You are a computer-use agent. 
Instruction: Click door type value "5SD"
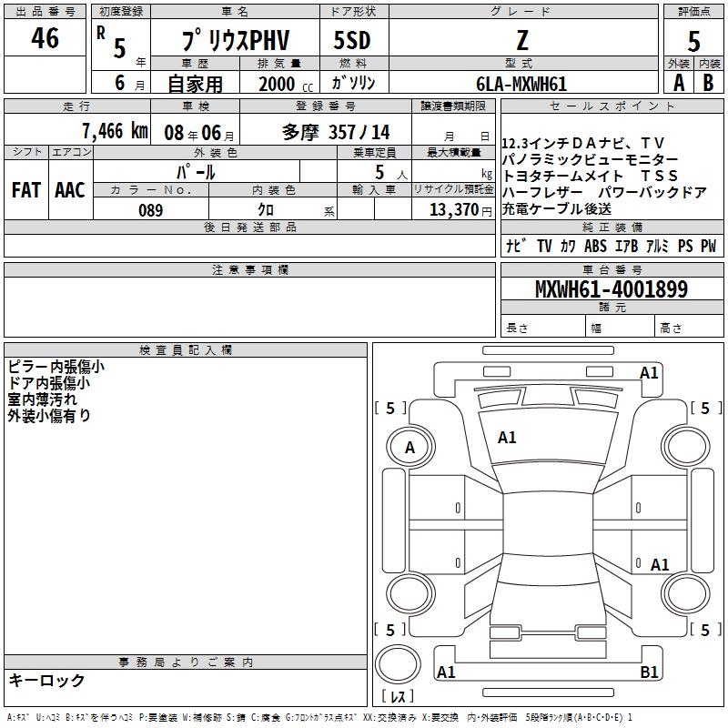(352, 40)
